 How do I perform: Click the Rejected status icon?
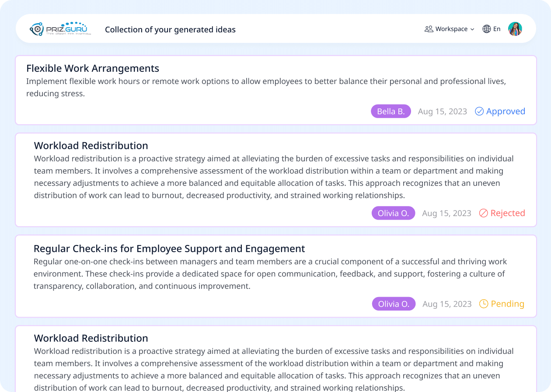(484, 213)
